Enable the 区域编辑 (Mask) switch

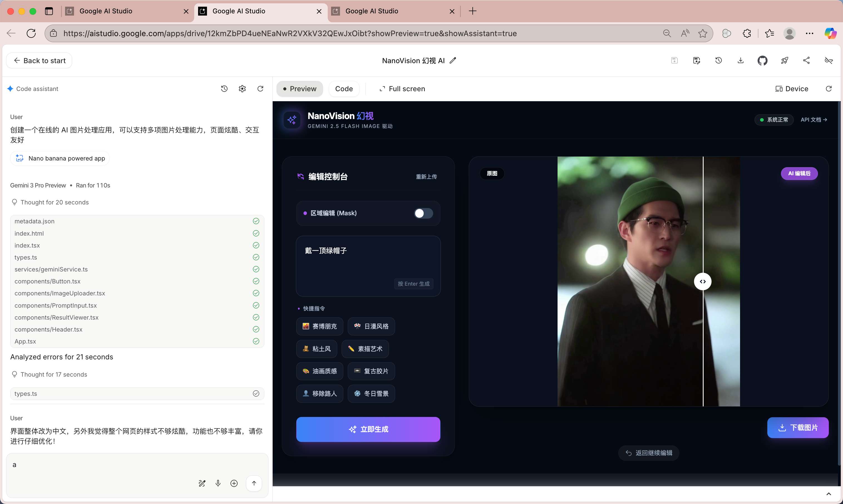pos(423,213)
